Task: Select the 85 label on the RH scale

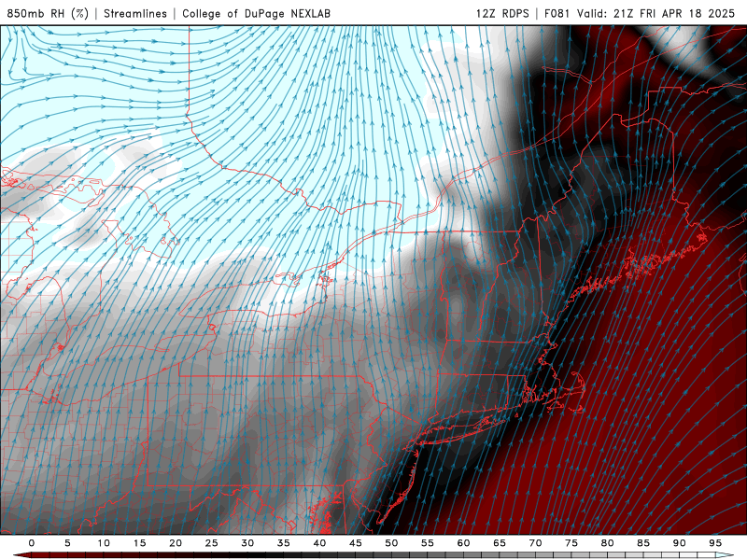Action: (x=643, y=543)
